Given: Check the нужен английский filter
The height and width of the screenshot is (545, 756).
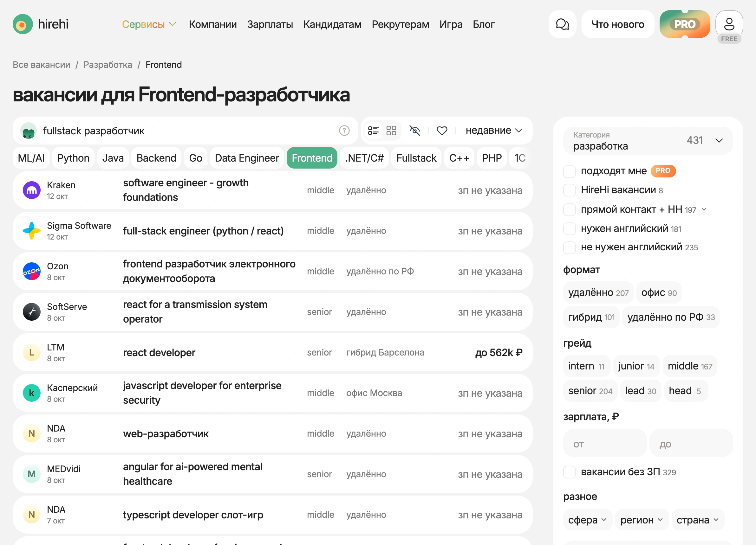Looking at the screenshot, I should [569, 229].
